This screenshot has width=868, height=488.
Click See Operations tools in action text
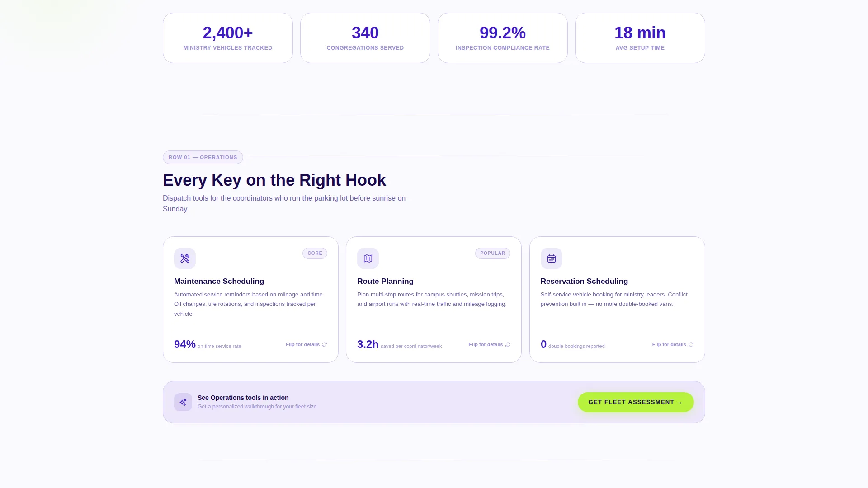click(243, 398)
